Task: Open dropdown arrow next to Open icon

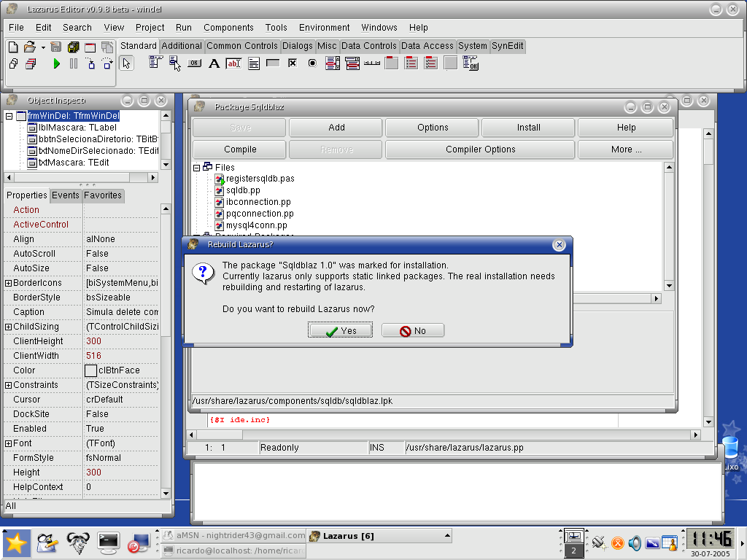Action: (43, 47)
